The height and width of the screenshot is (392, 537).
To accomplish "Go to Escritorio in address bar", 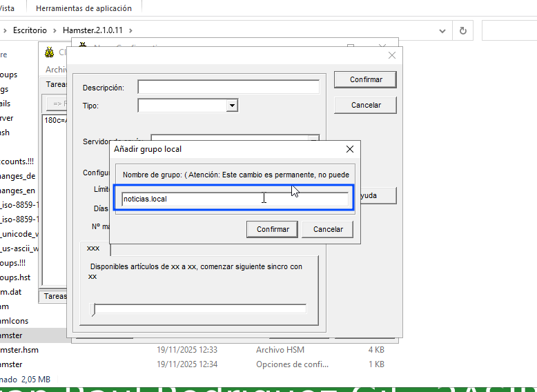I will 30,30.
